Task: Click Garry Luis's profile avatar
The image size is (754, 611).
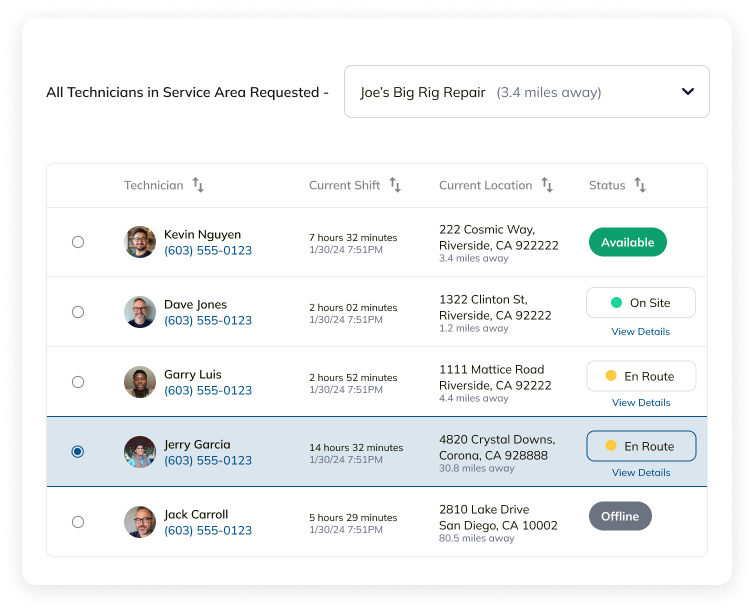Action: click(140, 382)
